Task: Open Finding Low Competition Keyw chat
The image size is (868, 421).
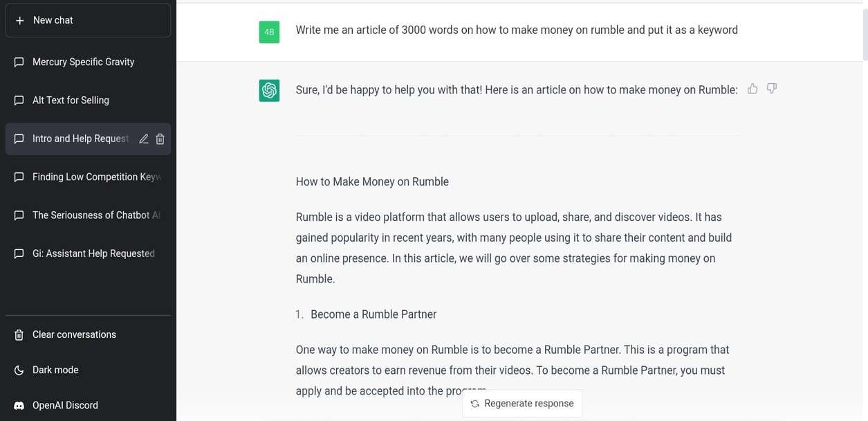Action: [88, 177]
